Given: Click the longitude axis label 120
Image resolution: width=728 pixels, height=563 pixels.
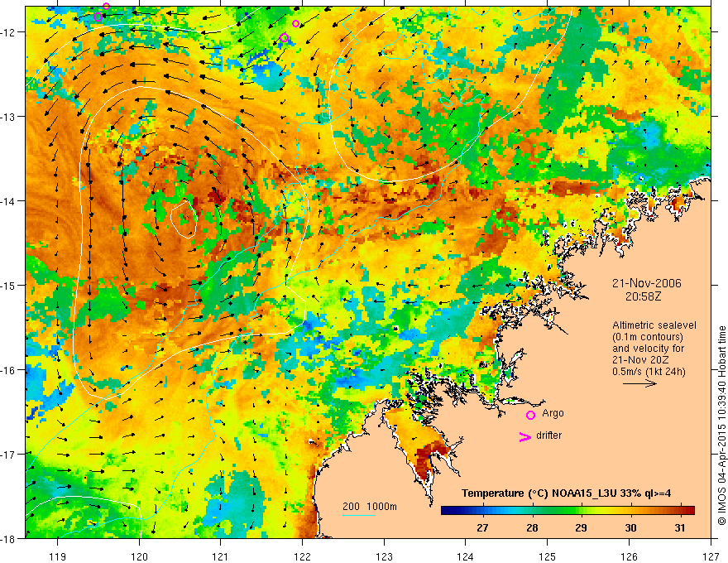Looking at the screenshot, I should tap(139, 556).
